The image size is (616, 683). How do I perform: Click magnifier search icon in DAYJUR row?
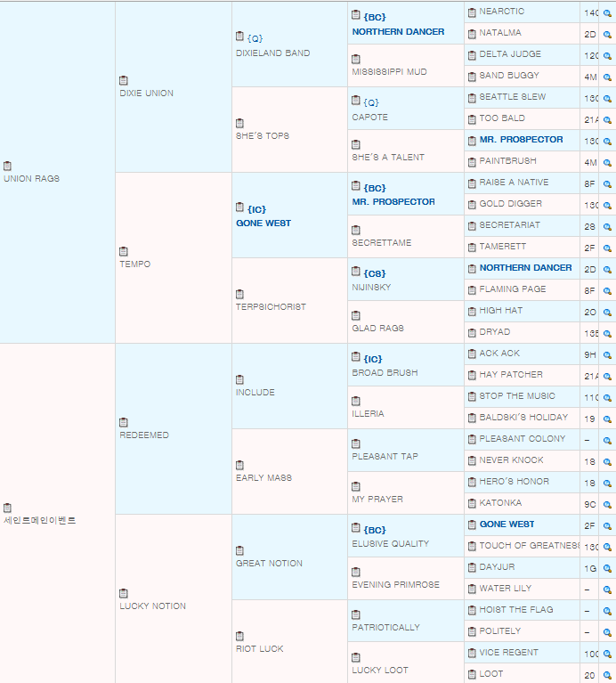[607, 568]
